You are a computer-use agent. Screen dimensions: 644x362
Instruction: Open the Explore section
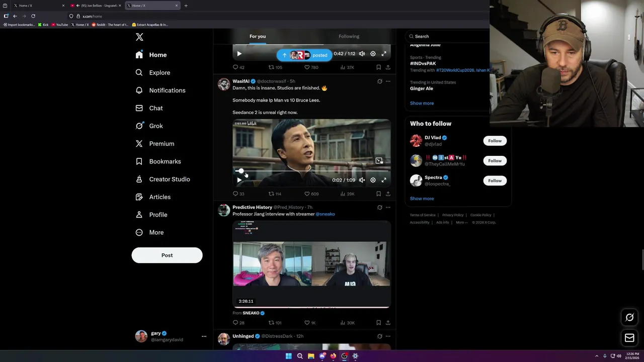point(153,72)
